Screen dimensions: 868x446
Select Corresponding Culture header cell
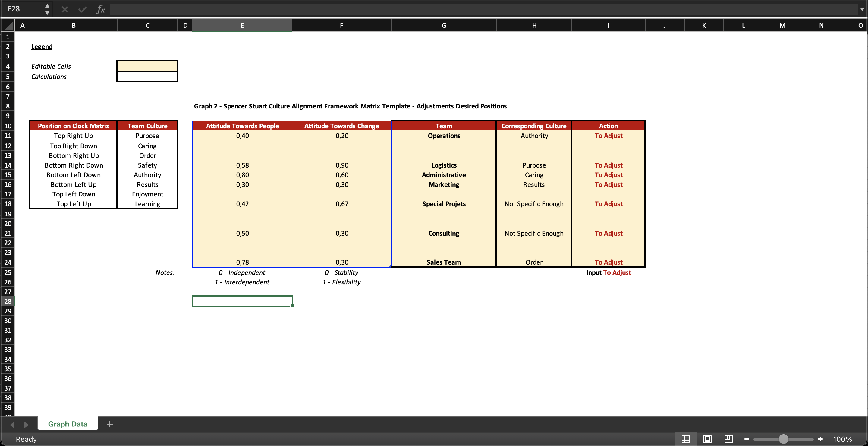[x=534, y=126]
